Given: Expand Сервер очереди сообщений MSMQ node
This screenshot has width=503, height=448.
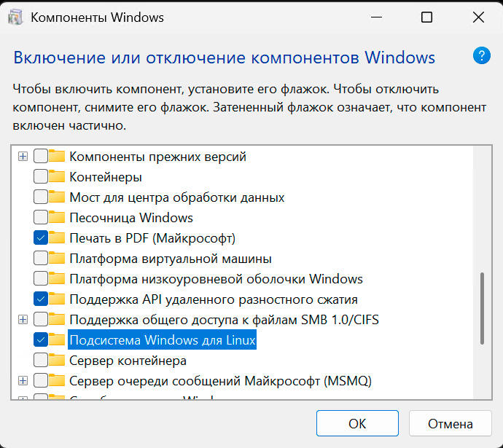Looking at the screenshot, I should pos(23,381).
